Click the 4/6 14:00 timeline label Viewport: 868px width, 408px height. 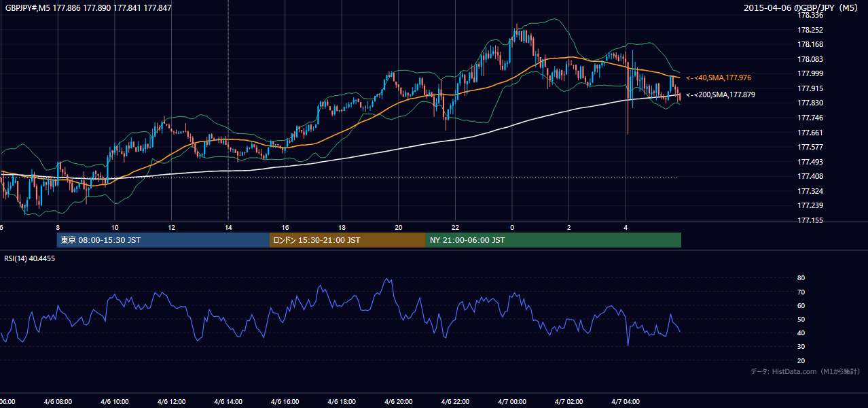pos(228,402)
